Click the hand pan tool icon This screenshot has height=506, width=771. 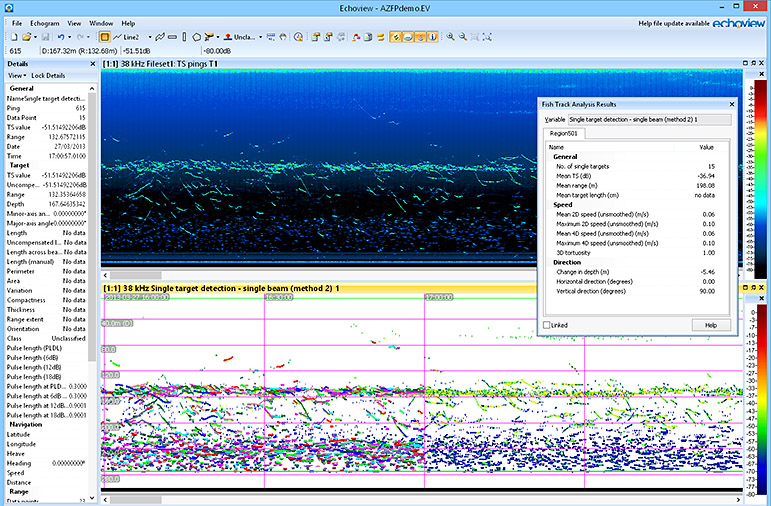click(283, 37)
